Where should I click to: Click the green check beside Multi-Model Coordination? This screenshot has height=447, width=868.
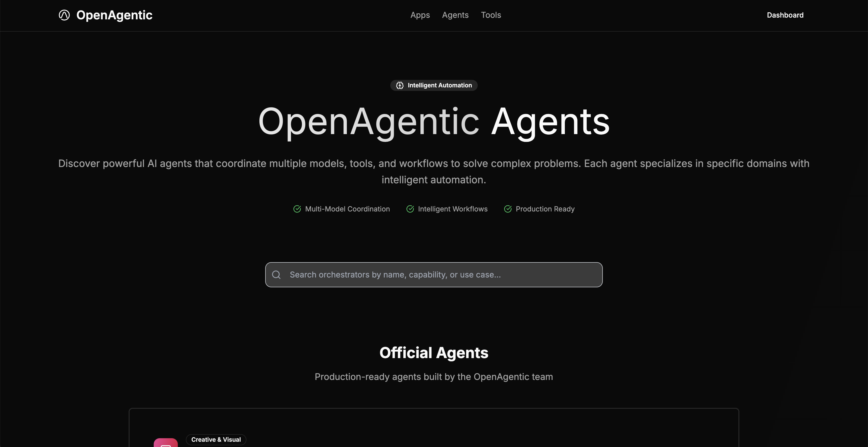click(297, 209)
